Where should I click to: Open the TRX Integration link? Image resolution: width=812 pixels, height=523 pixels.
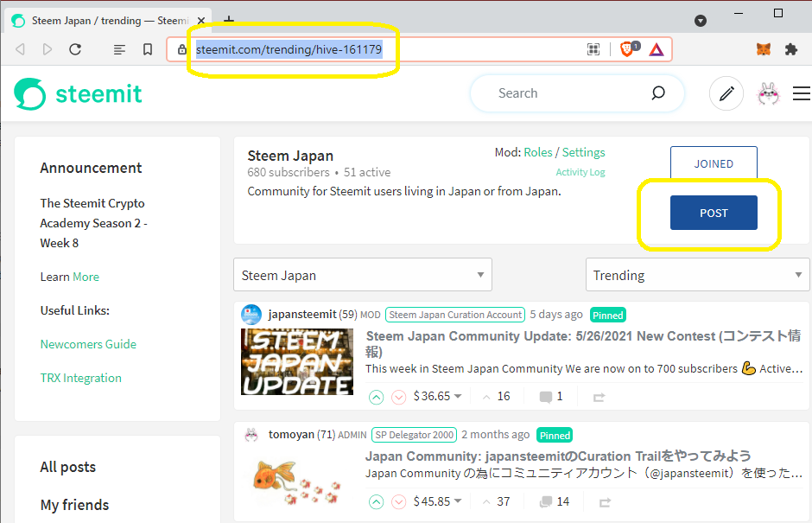[x=81, y=378]
